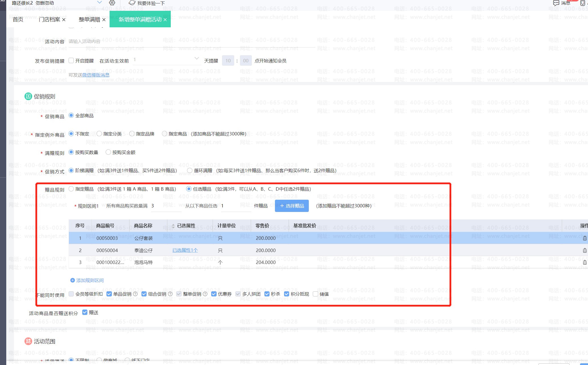The image size is (588, 365).
Task: Expand the account dropdown 路还很长2
Action: pos(99,3)
